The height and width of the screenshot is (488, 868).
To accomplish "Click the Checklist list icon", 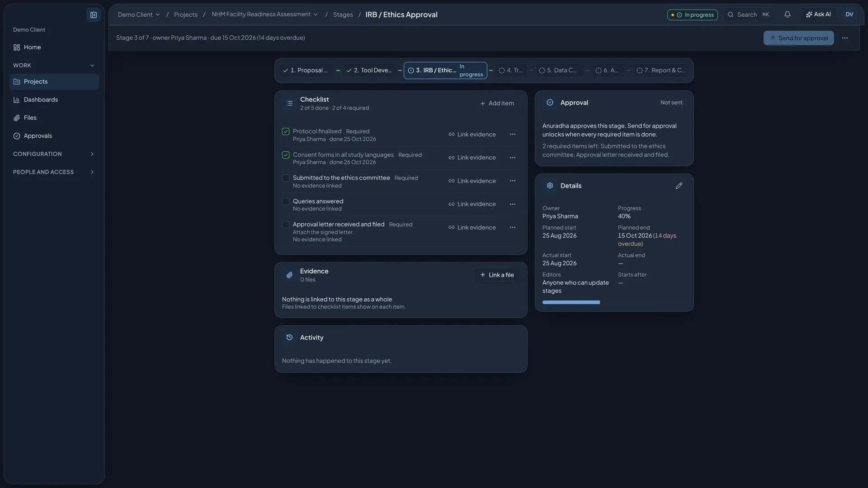I will (289, 103).
